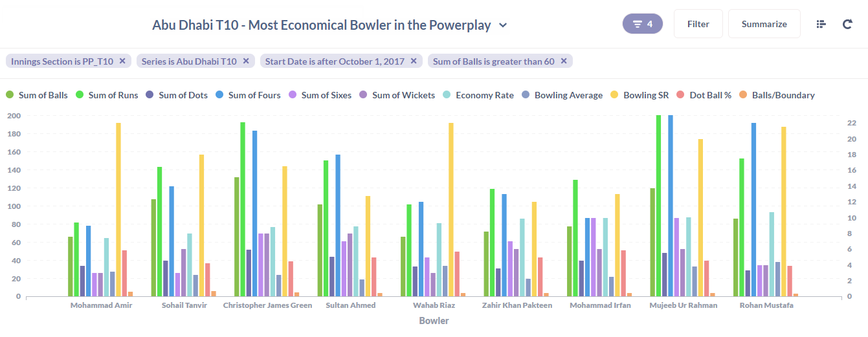Open the Summarize button
This screenshot has width=868, height=337.
point(764,24)
